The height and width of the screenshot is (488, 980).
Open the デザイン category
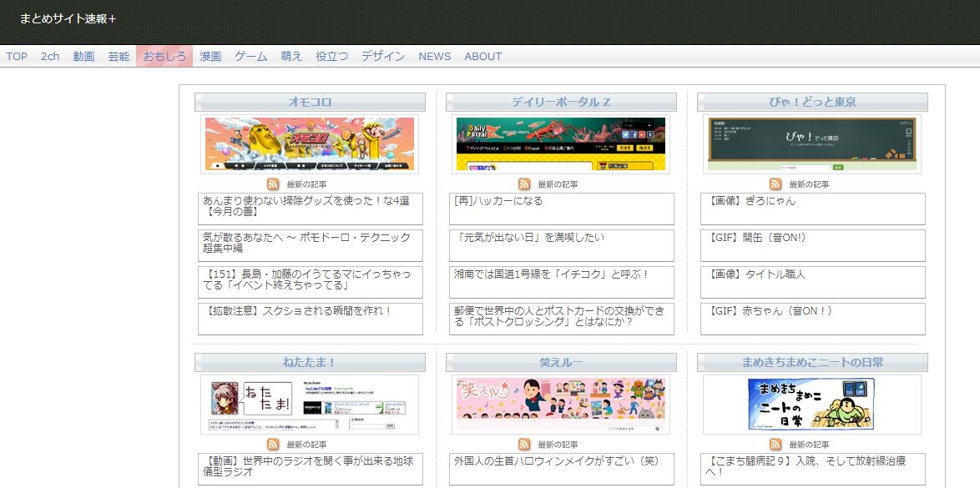tap(383, 56)
